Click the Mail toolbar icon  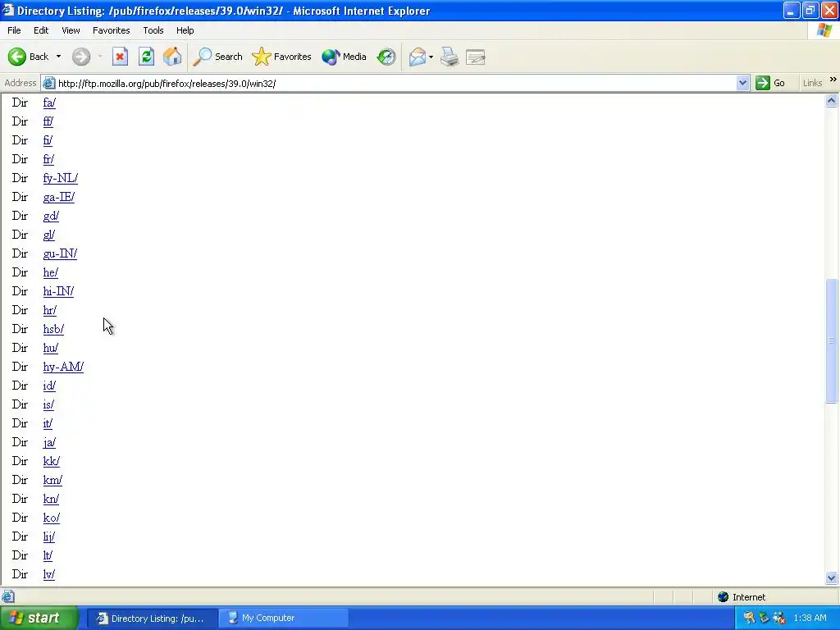[x=418, y=57]
